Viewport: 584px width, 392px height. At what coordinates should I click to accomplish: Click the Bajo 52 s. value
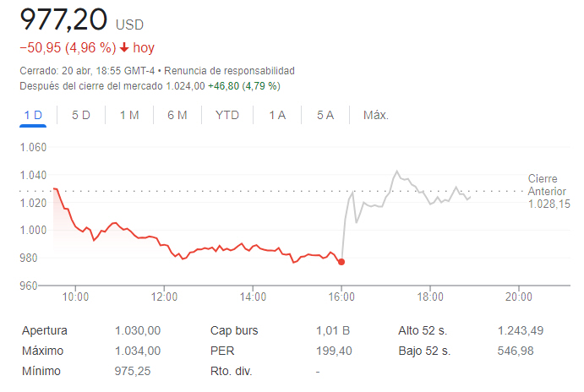coord(516,351)
